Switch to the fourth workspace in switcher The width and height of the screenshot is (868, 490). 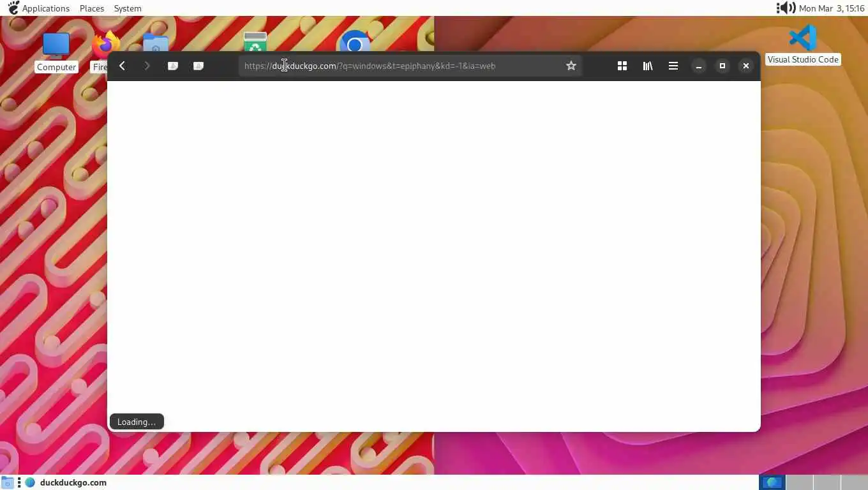click(x=854, y=482)
